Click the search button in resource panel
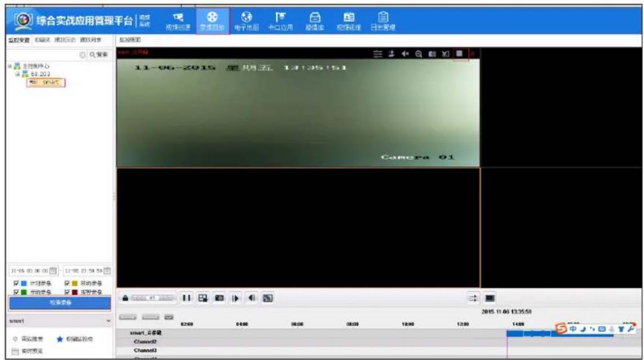 coord(99,55)
